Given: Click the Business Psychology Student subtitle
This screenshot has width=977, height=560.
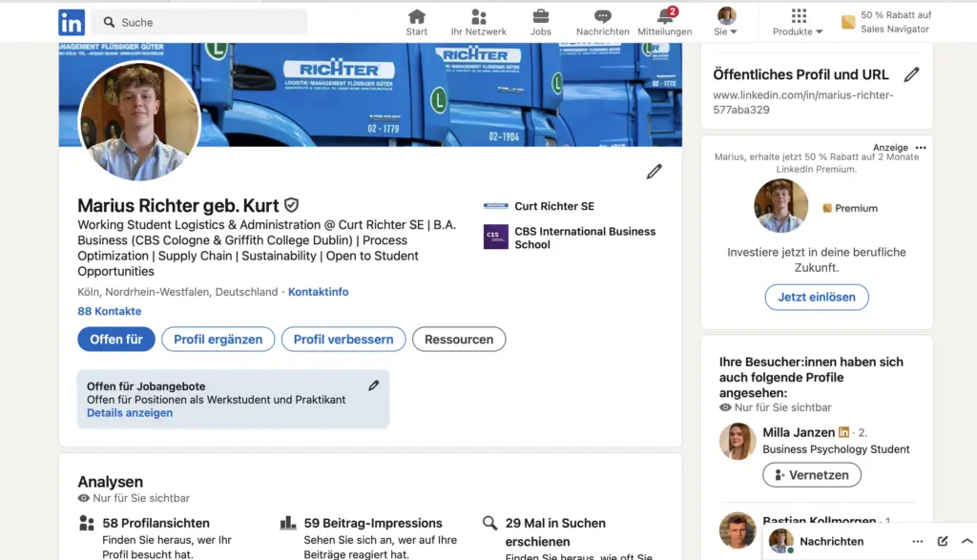Looking at the screenshot, I should click(x=836, y=449).
